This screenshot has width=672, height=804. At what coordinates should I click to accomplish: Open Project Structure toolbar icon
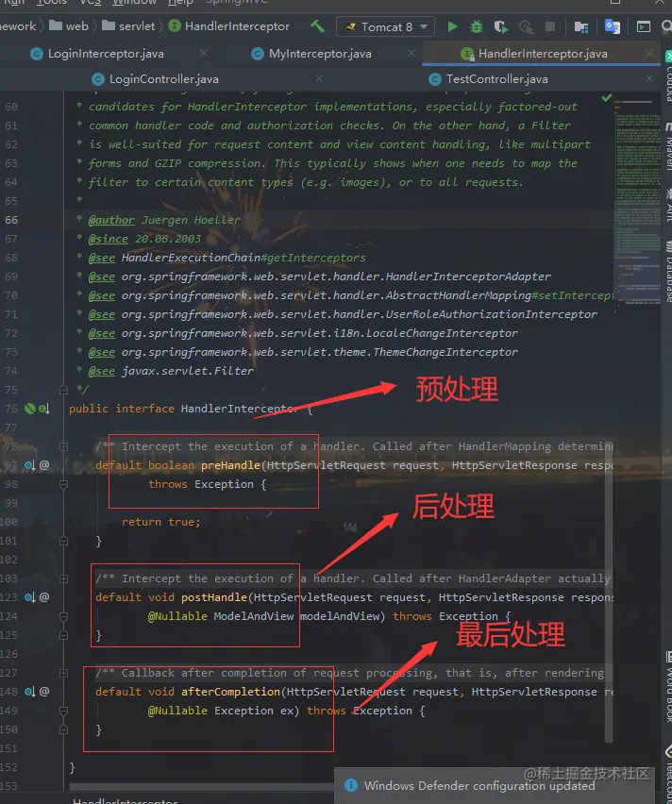click(580, 26)
